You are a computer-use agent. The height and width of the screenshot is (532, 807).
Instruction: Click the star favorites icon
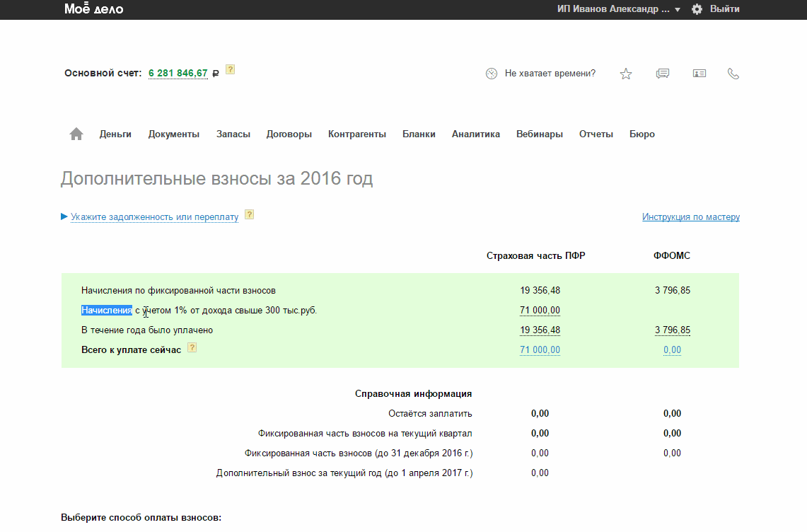click(626, 74)
